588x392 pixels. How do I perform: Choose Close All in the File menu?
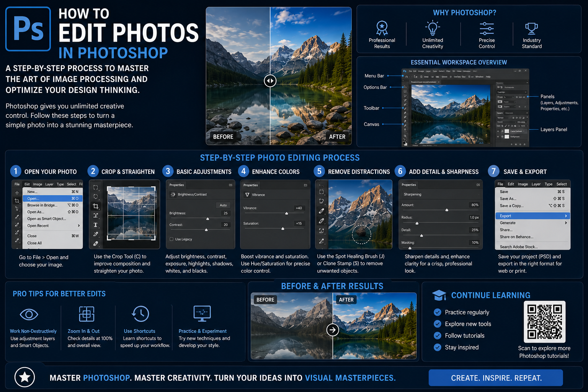coord(53,243)
